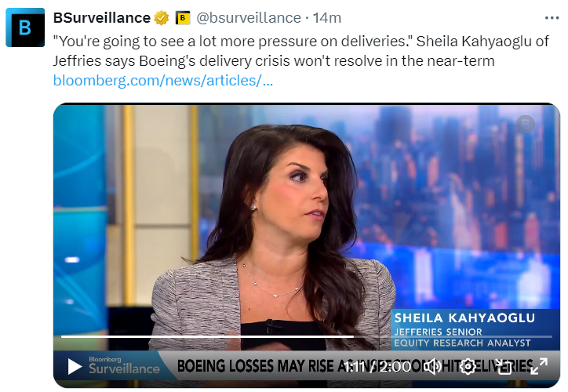
Task: Click the tweet text about Boeing's delivery crisis
Action: (x=300, y=51)
